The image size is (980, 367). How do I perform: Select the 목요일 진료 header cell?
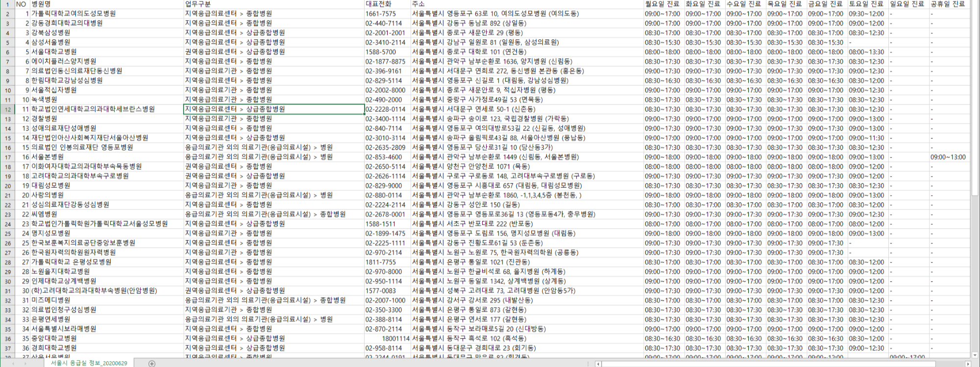[x=786, y=4]
